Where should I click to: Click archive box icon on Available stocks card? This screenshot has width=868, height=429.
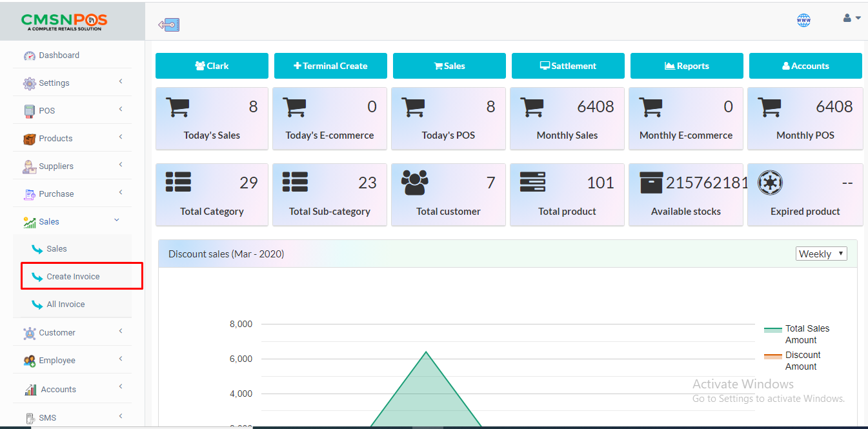[x=651, y=183]
